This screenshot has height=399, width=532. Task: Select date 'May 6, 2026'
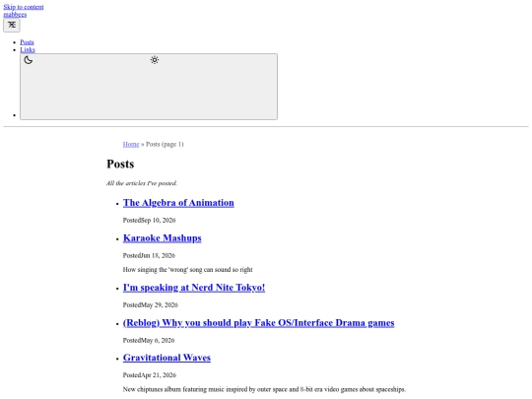tap(158, 340)
